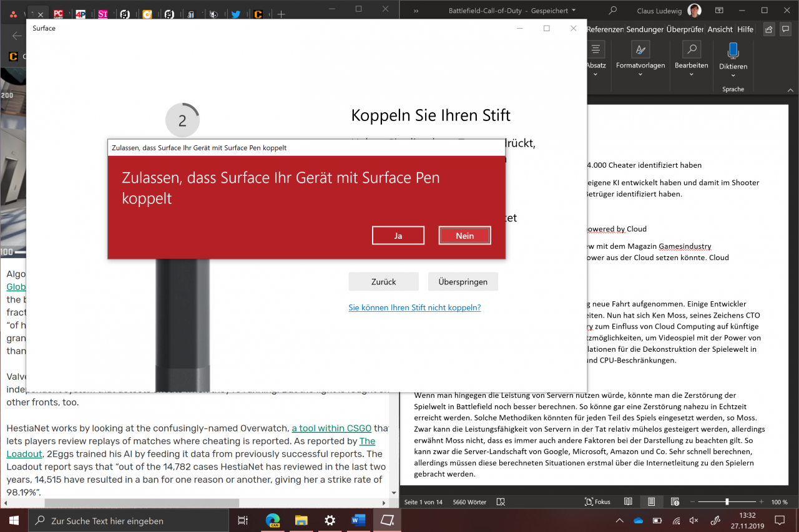Switch to the Hilfe tab in Word
The image size is (799, 532).
tap(745, 29)
